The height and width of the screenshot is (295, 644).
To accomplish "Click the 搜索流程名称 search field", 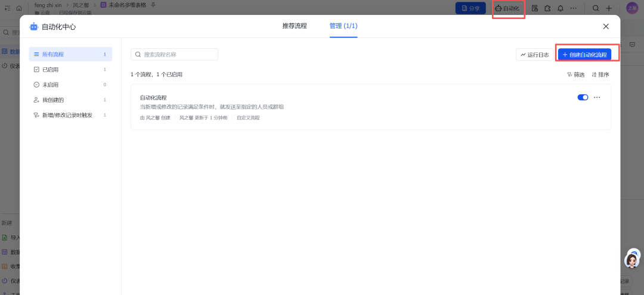I will (x=174, y=54).
